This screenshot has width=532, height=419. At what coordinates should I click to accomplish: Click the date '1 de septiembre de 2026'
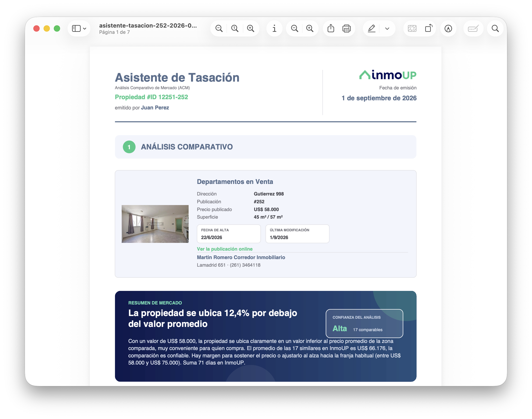click(x=379, y=98)
